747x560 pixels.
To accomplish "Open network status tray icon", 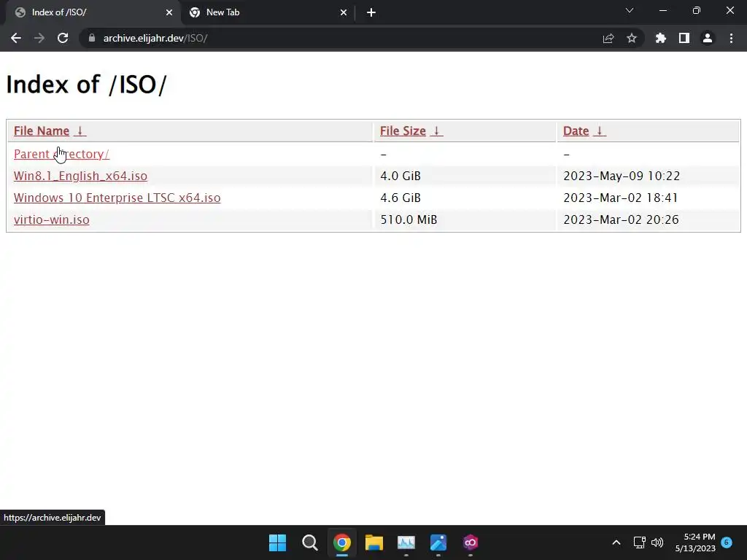I will [639, 542].
